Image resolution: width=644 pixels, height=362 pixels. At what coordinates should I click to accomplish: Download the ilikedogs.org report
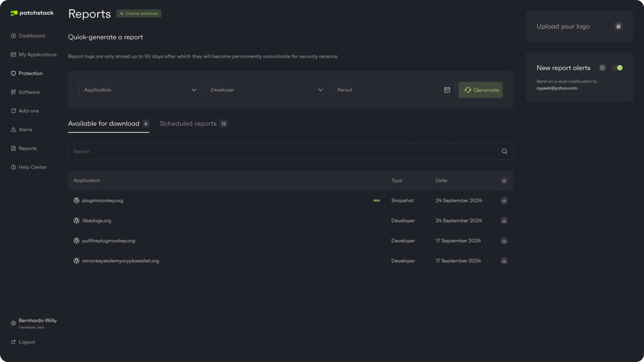504,221
